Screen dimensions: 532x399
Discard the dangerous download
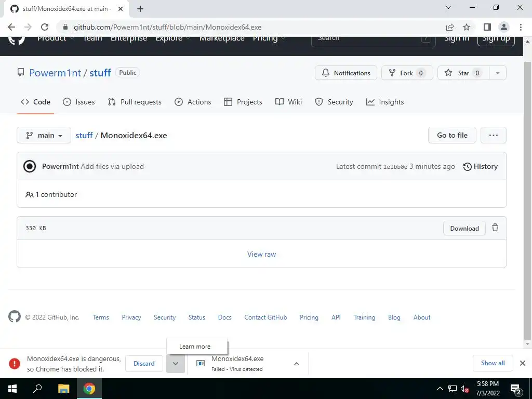[144, 364]
